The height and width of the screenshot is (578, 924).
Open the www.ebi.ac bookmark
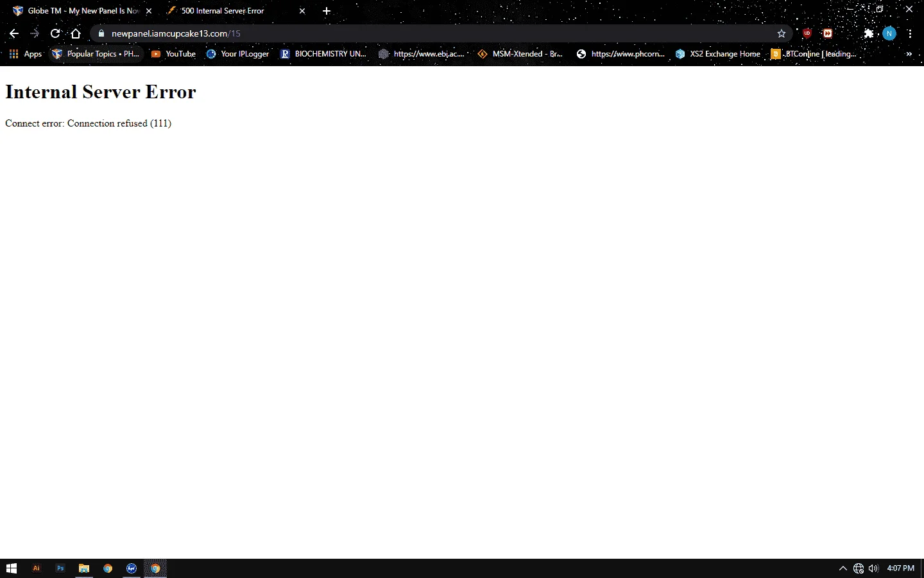click(x=422, y=54)
